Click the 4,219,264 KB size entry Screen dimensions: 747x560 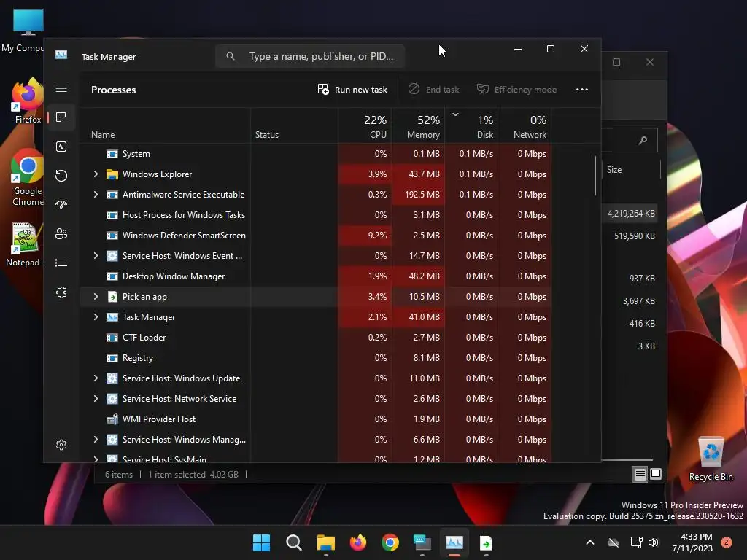pyautogui.click(x=631, y=214)
